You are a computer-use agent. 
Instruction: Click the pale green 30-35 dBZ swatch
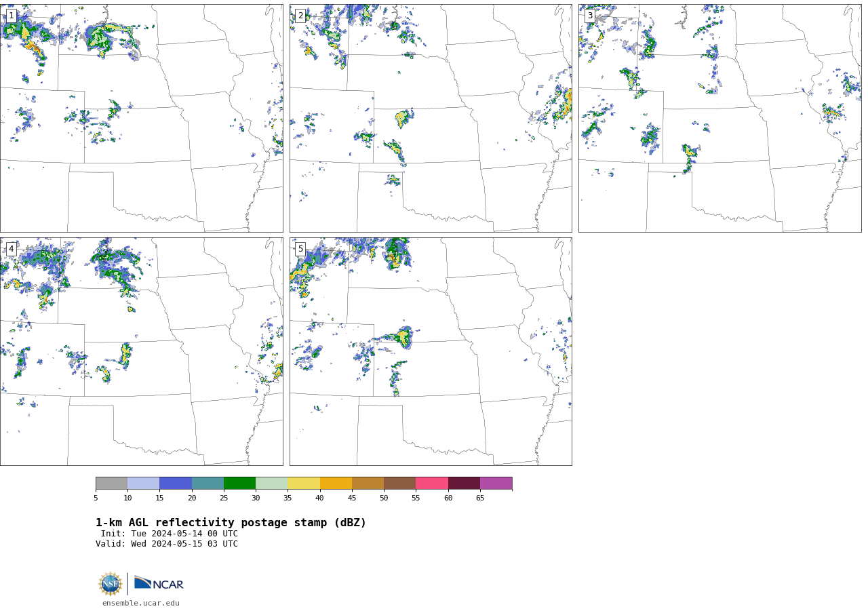click(272, 484)
